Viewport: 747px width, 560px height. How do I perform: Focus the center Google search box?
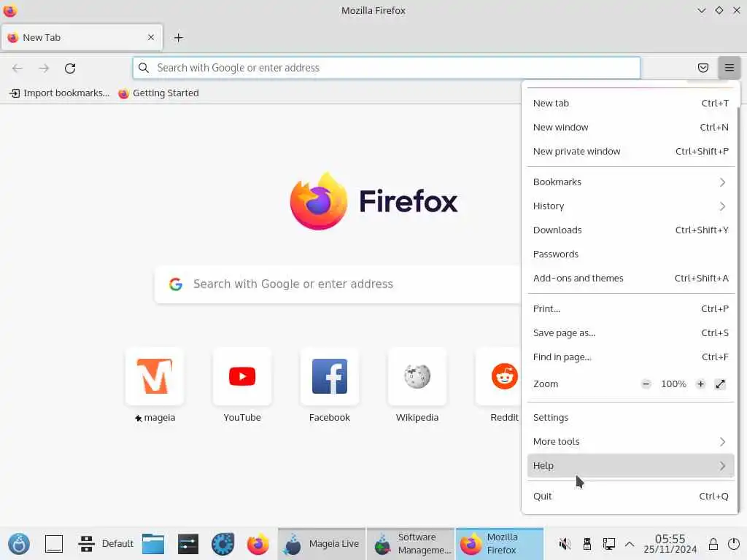[338, 284]
